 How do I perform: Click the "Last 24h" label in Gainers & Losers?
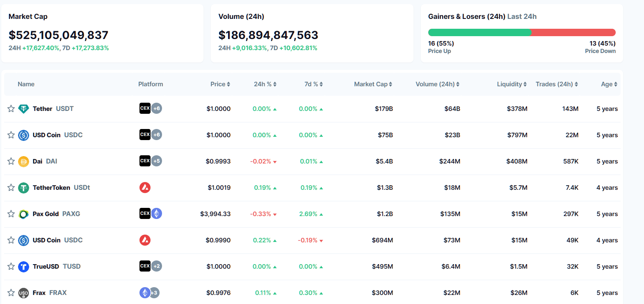coord(522,16)
